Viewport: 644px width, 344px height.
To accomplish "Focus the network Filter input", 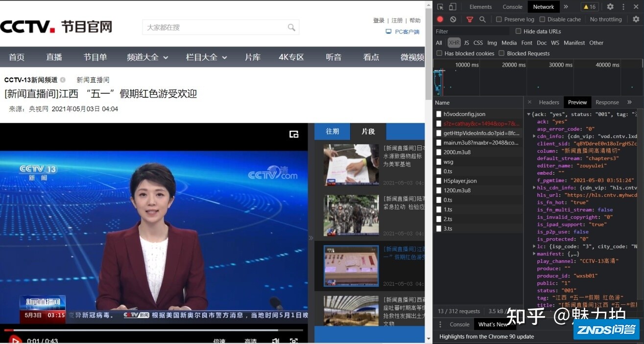I will pyautogui.click(x=472, y=31).
